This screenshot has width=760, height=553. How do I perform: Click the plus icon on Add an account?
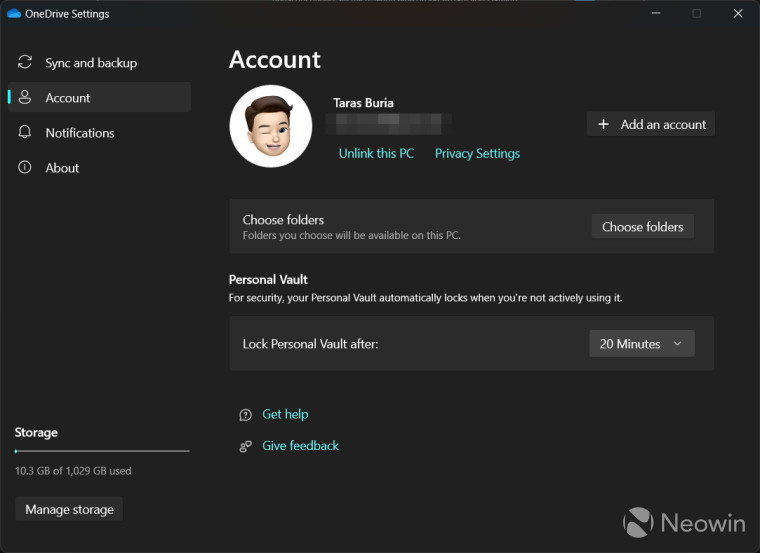603,124
